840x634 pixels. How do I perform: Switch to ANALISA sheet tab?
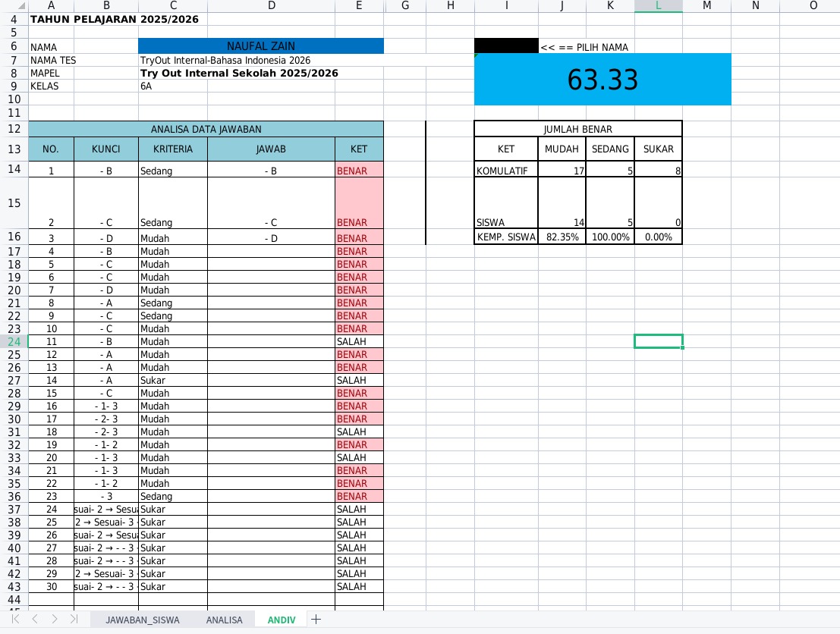click(225, 620)
